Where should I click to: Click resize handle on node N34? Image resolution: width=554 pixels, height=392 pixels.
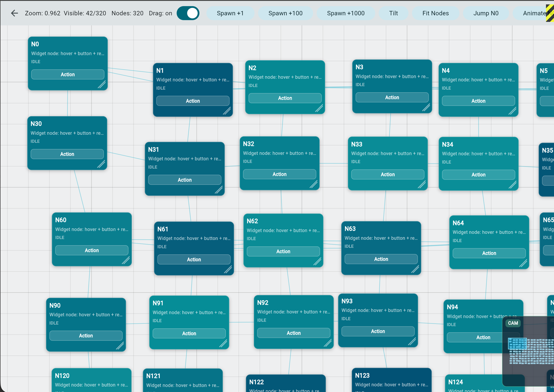pos(512,185)
